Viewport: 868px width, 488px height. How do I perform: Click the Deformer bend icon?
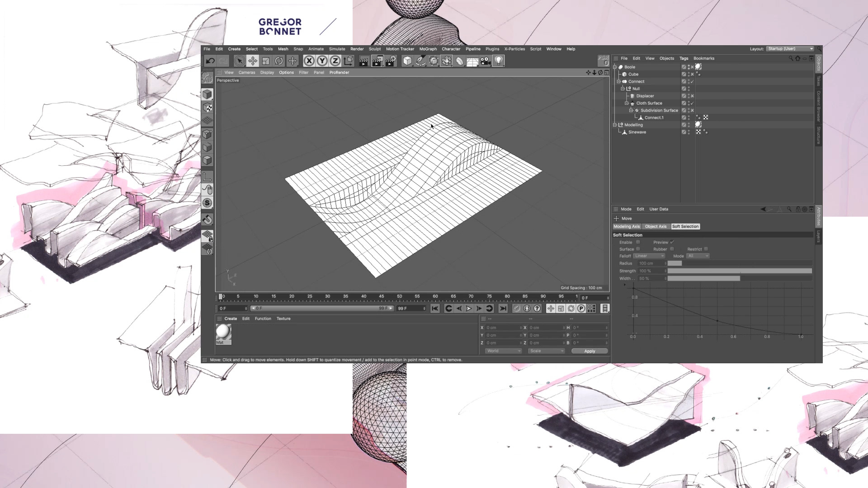[x=460, y=61]
